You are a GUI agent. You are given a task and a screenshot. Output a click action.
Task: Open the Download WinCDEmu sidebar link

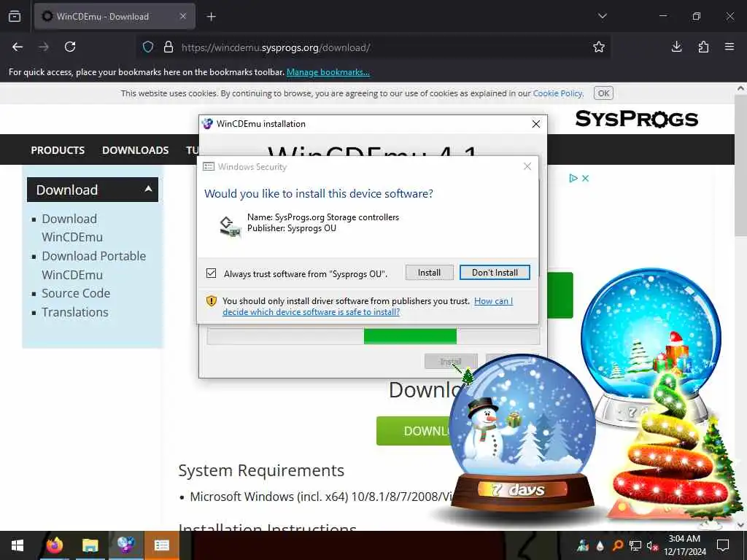[x=72, y=227]
